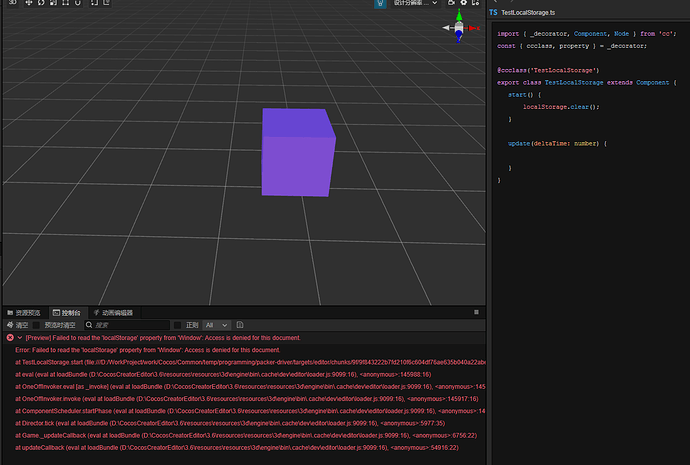Toggle the scene light bulb icon
This screenshot has height=465, width=690.
coord(380,3)
